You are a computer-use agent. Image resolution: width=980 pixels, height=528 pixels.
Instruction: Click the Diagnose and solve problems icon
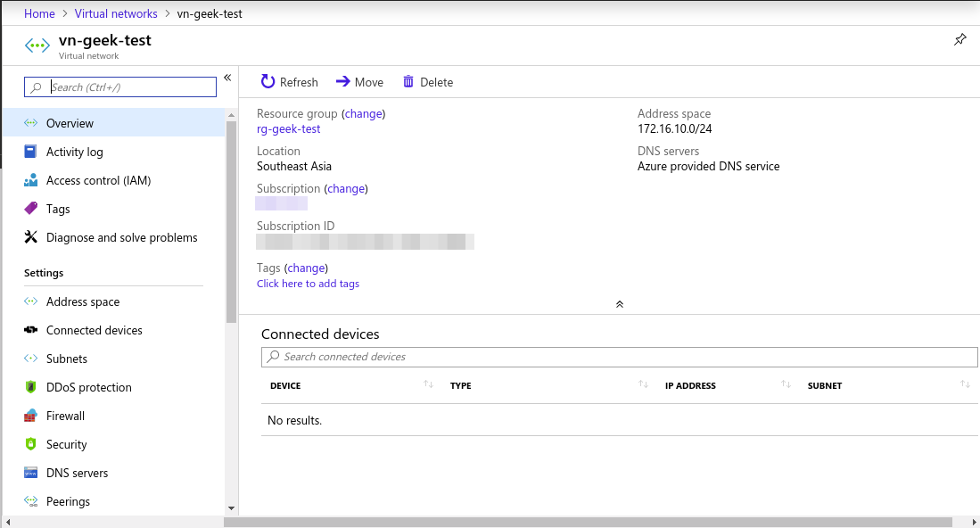[x=30, y=237]
